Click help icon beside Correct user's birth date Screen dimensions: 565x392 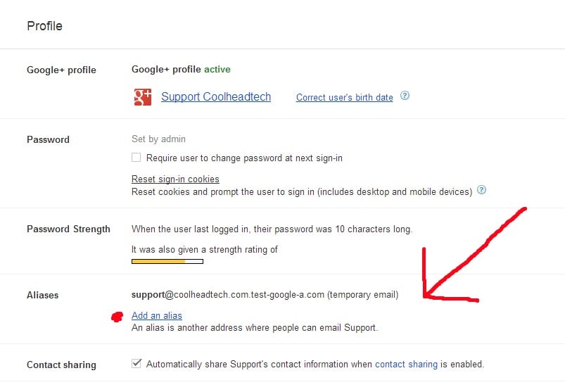tap(405, 96)
